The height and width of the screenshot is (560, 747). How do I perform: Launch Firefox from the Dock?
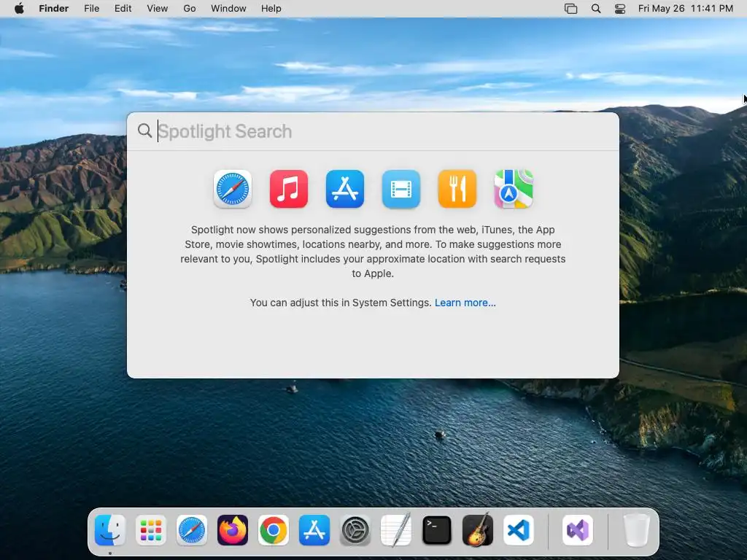point(233,530)
